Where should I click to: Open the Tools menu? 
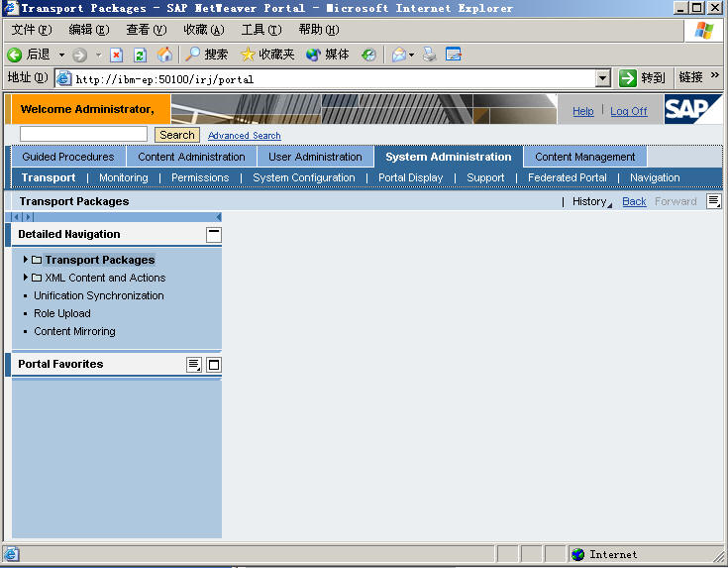[261, 30]
